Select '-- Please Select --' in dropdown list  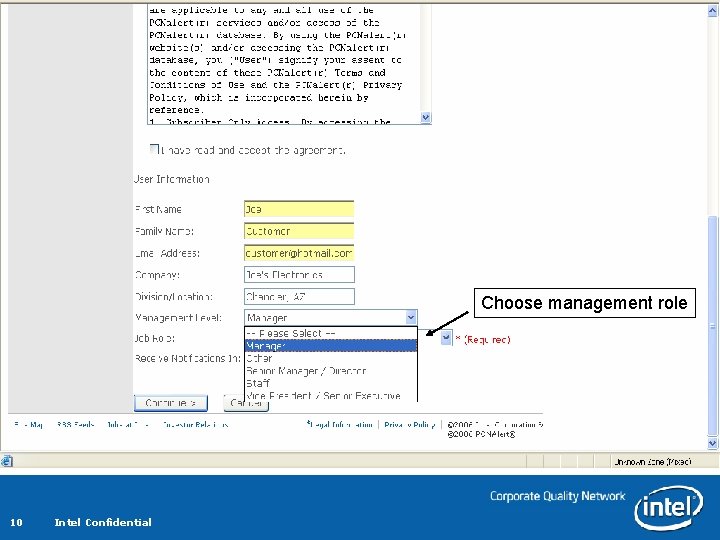331,333
